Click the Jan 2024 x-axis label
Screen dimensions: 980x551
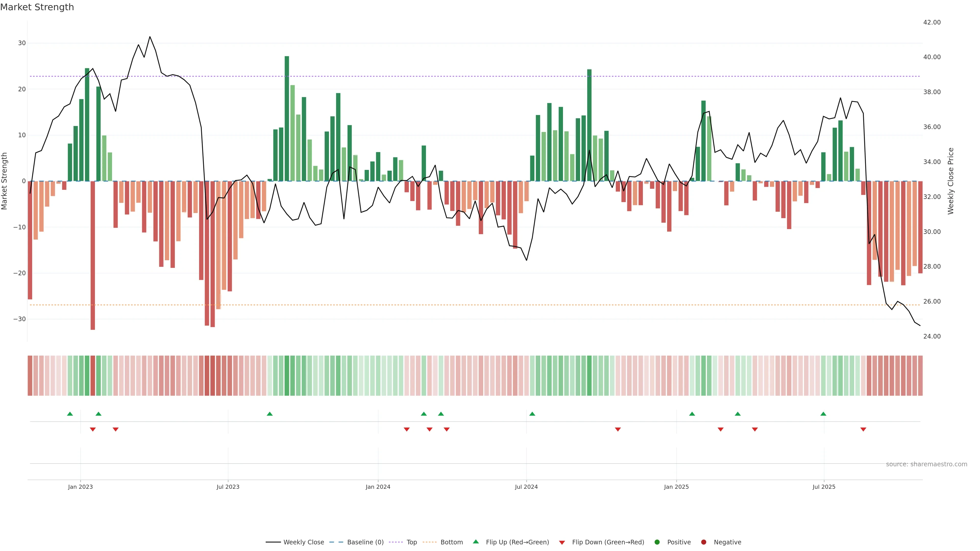378,487
